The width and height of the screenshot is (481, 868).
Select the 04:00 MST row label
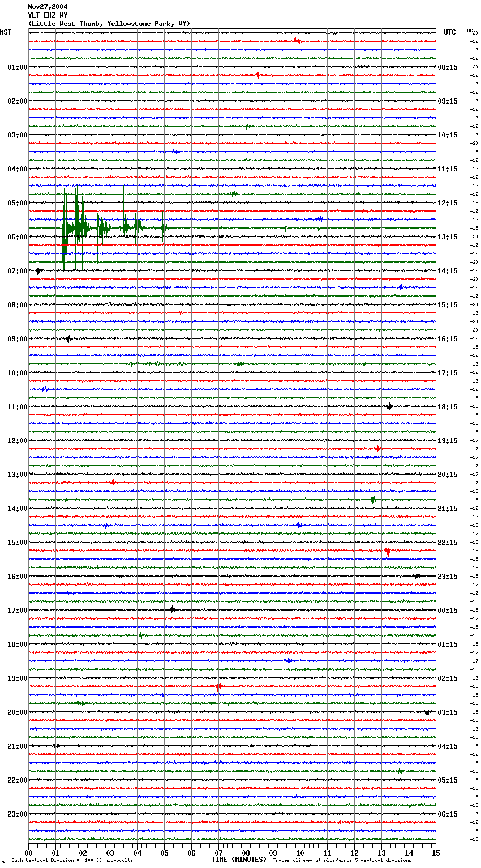point(18,169)
